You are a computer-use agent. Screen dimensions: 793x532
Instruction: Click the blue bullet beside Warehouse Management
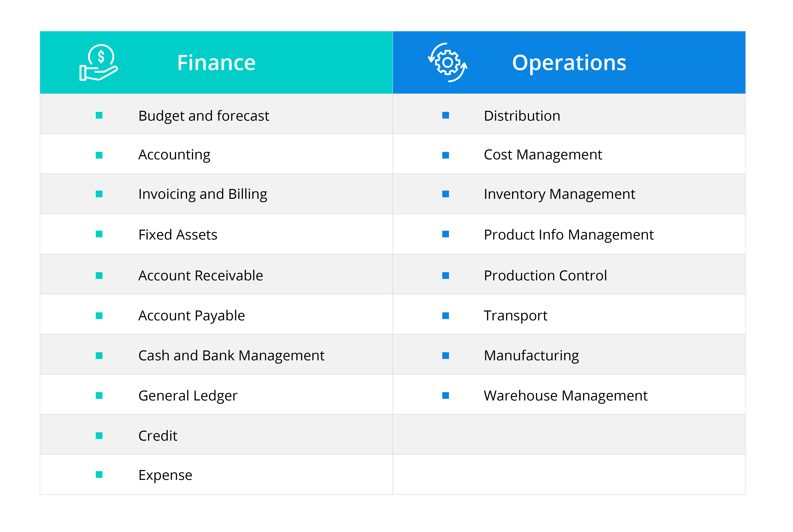pos(446,396)
